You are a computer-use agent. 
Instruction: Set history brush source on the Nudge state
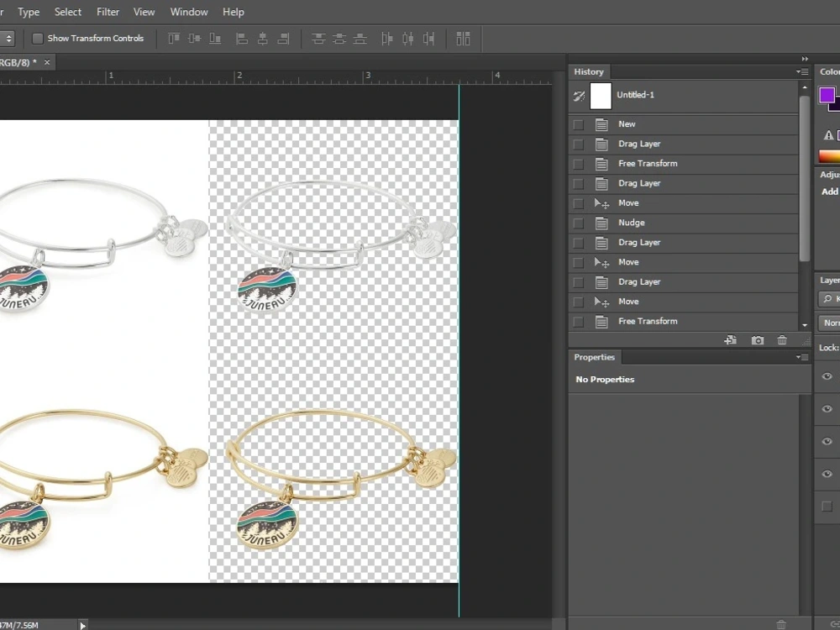point(578,223)
